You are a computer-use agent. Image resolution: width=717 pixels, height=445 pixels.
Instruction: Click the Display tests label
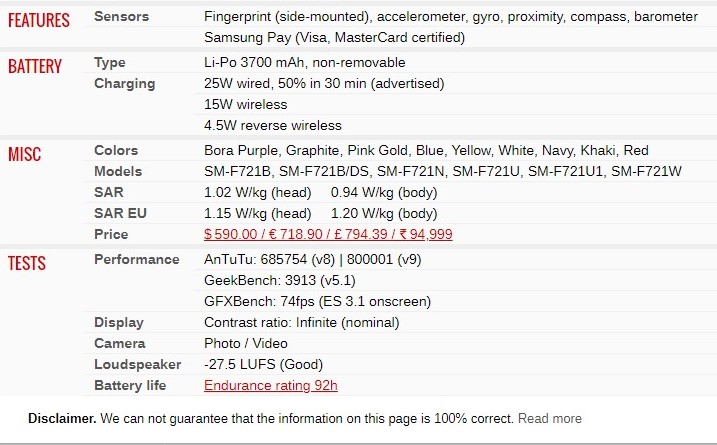click(119, 323)
